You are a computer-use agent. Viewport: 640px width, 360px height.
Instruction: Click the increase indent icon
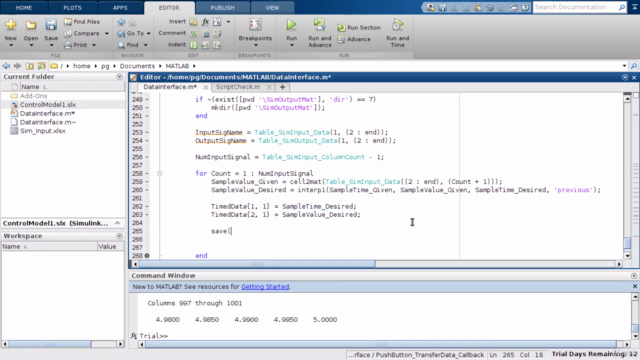205,45
